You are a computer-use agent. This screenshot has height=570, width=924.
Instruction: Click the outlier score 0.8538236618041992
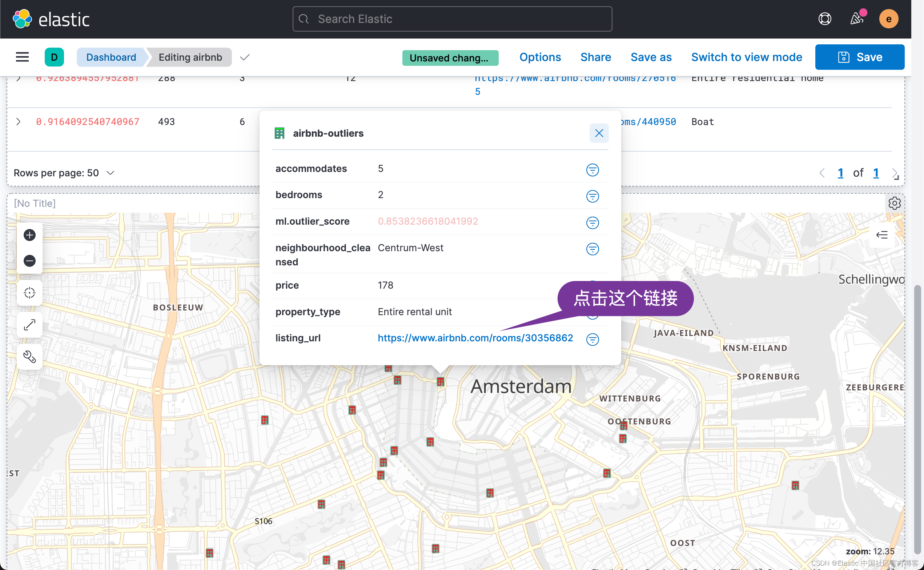click(428, 221)
